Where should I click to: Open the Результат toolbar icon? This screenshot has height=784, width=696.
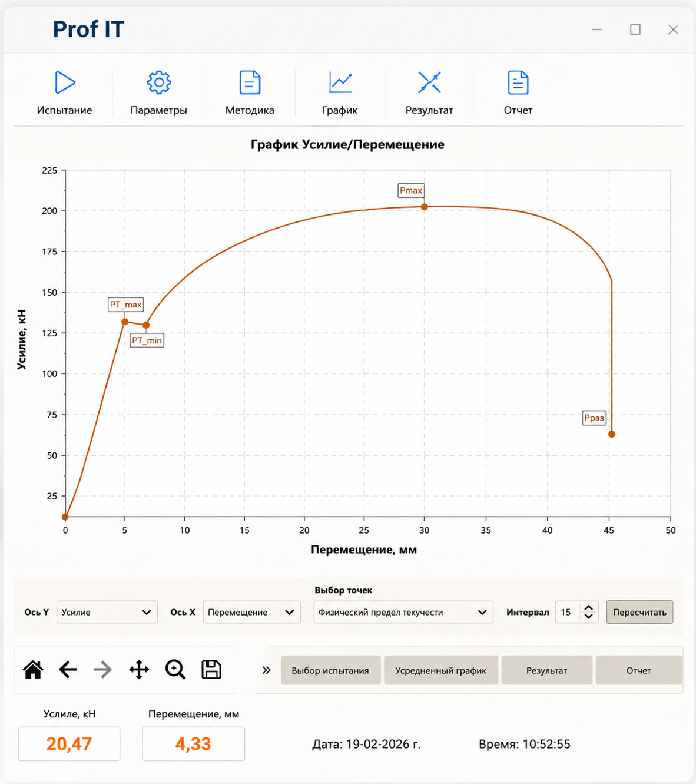tap(429, 82)
